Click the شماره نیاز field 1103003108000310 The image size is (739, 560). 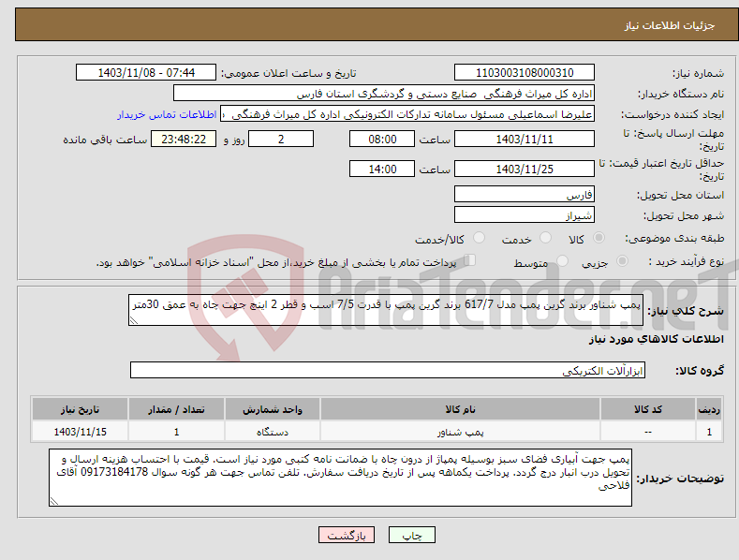coord(525,73)
